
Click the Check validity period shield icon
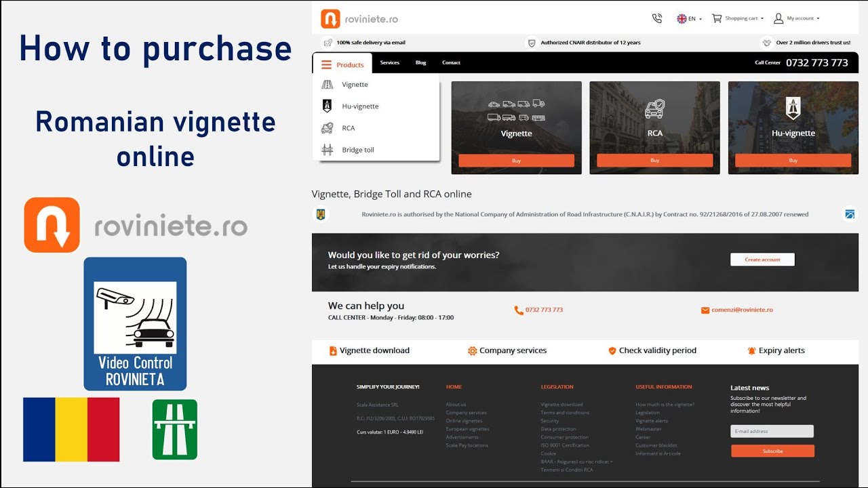(x=612, y=351)
